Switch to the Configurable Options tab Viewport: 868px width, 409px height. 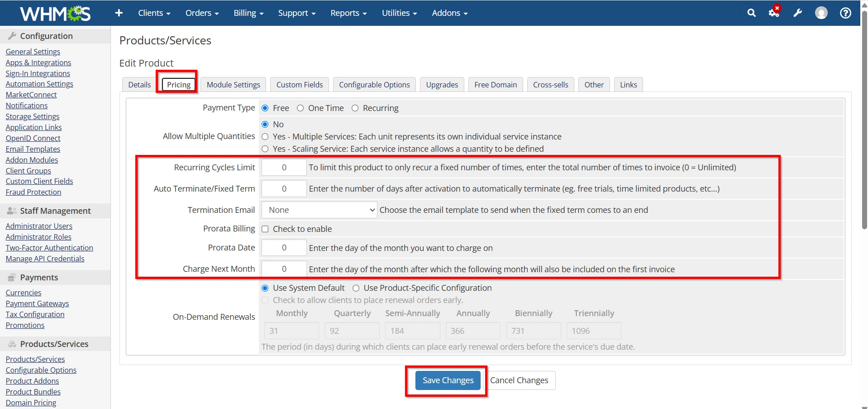(374, 85)
